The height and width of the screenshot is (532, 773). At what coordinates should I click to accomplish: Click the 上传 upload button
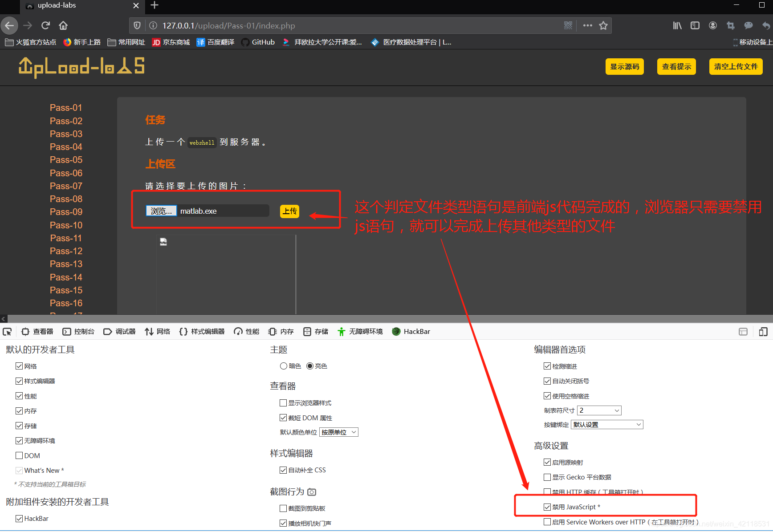click(x=289, y=211)
